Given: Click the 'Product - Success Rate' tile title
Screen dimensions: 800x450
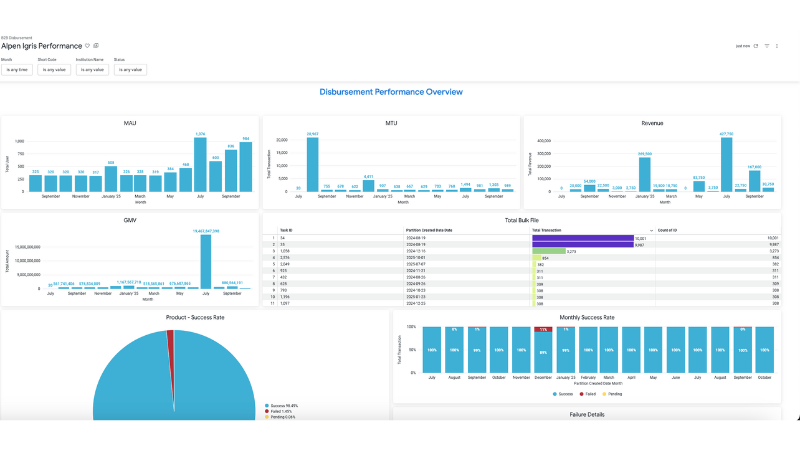Looking at the screenshot, I should coord(195,317).
